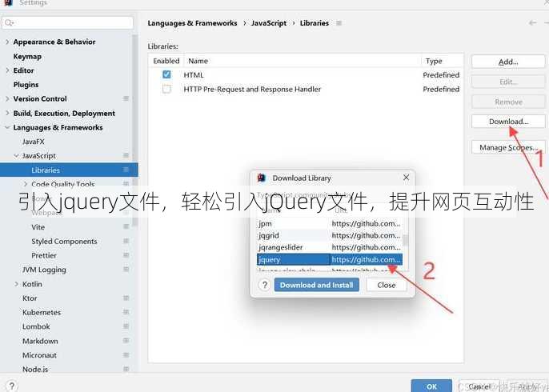Click Close in Download Library dialog

[x=387, y=285]
